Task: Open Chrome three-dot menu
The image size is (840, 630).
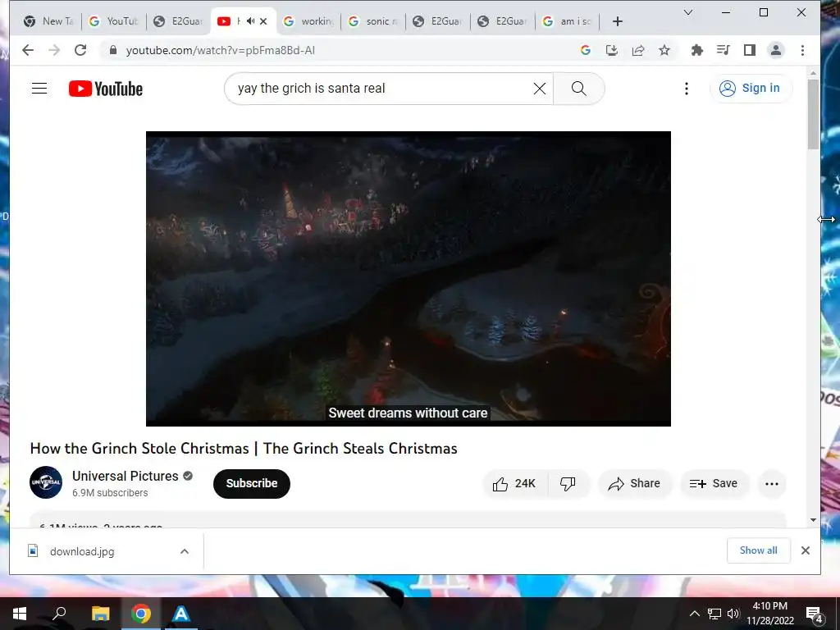Action: point(802,50)
